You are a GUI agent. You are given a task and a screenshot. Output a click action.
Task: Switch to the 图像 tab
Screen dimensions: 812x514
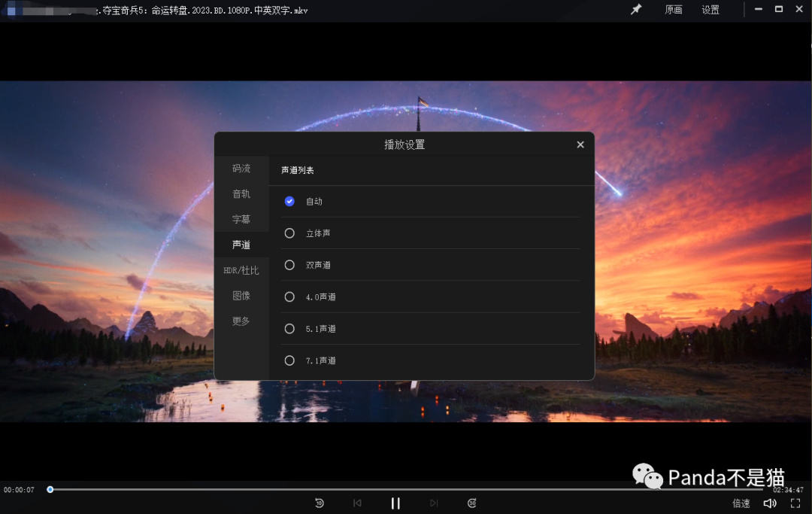coord(241,295)
